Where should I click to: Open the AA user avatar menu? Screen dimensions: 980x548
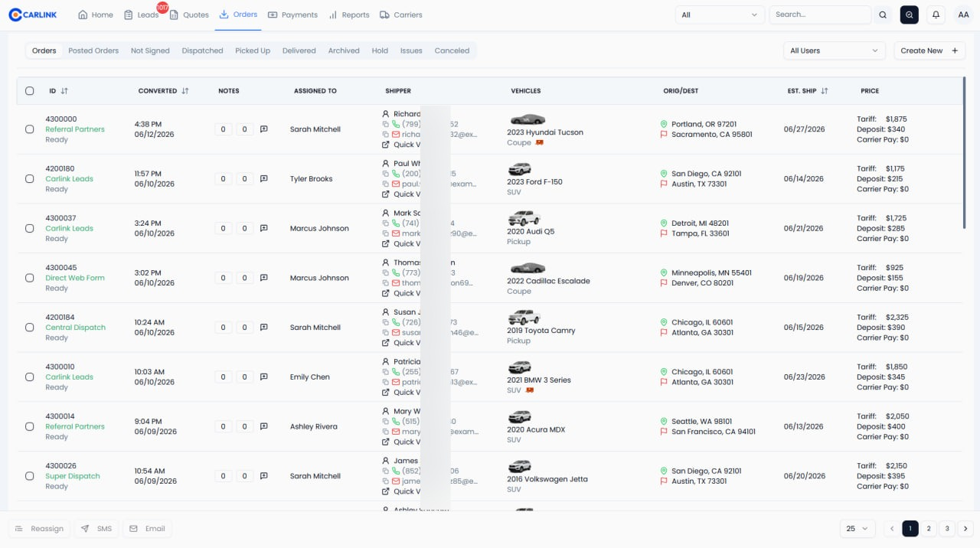(963, 15)
